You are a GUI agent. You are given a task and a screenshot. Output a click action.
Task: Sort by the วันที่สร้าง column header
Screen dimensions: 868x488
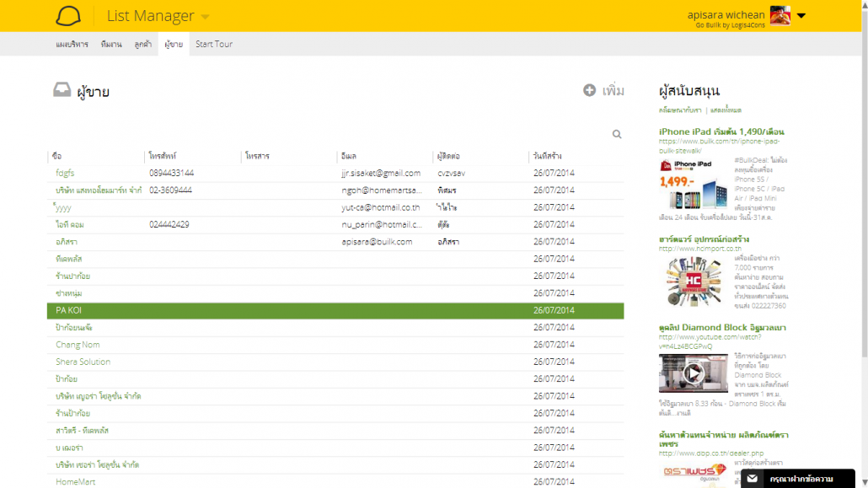tap(548, 156)
